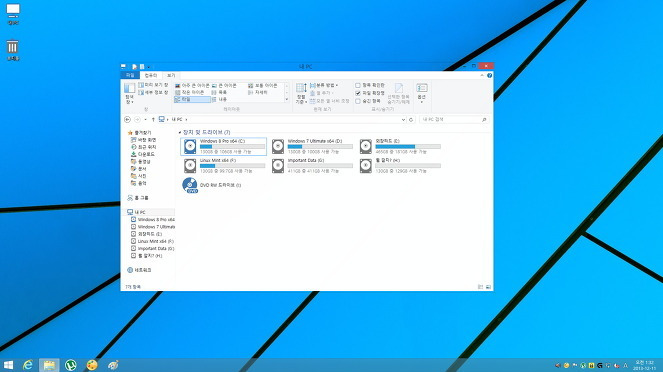Screen dimensions: 663x372
Task: Open Desktop (바탕 화면) in navigation pane
Action: [x=143, y=140]
